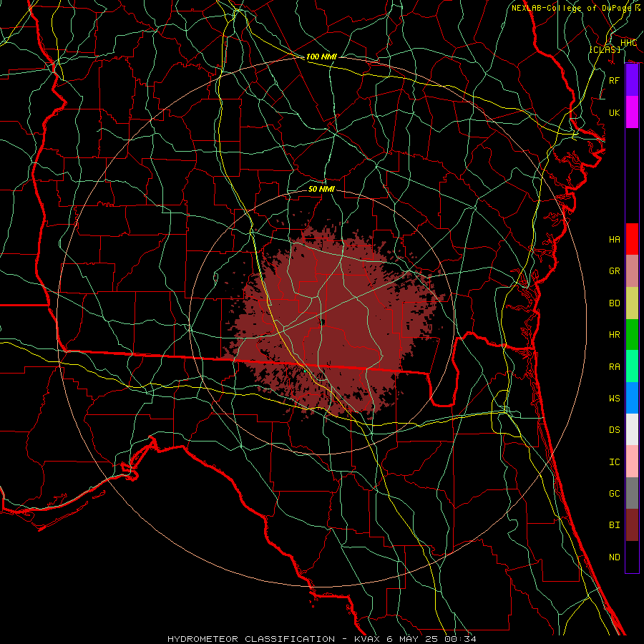Image resolution: width=644 pixels, height=644 pixels.
Task: Click the [CLAS] unit label
Action: pyautogui.click(x=605, y=49)
